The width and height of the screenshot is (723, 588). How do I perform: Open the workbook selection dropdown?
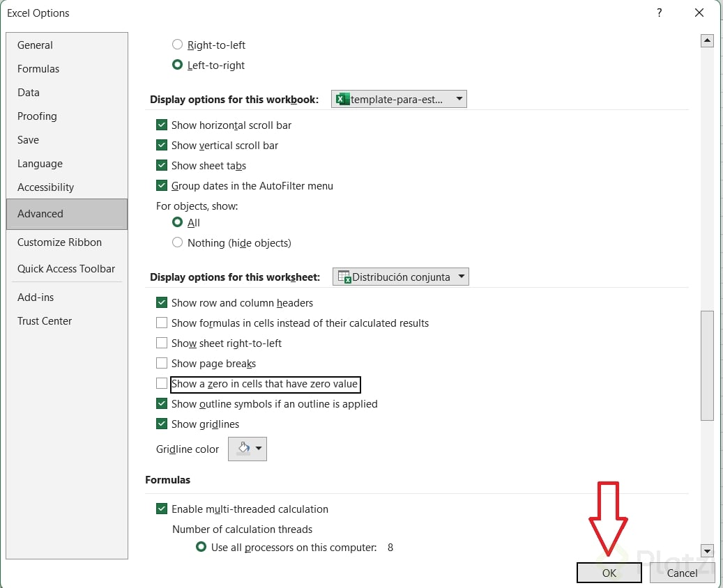[x=459, y=99]
